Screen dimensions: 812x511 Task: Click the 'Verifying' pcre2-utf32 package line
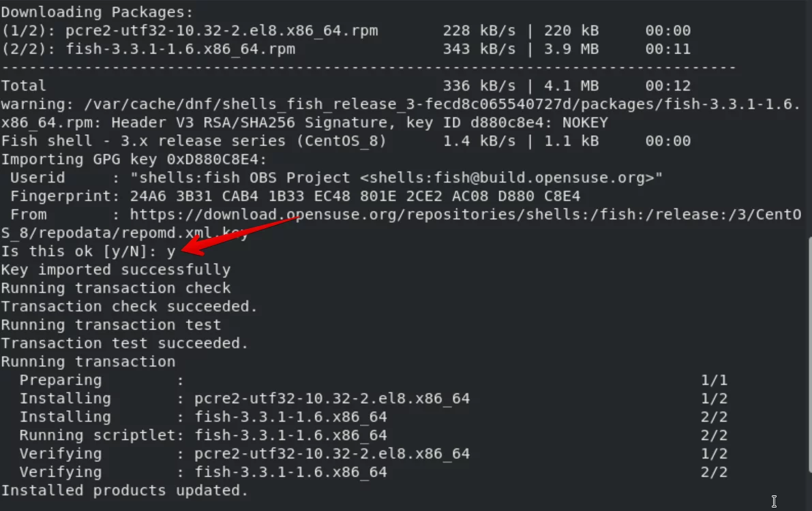click(x=373, y=454)
